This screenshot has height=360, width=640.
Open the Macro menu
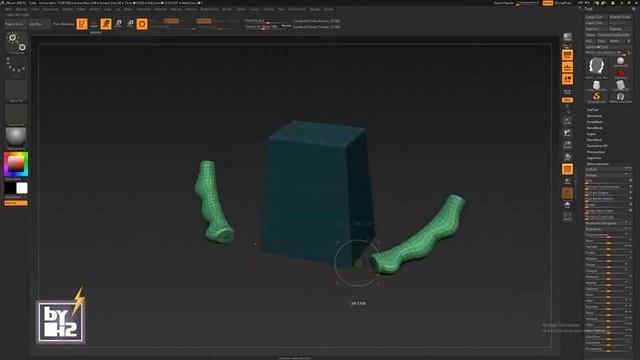[129, 9]
